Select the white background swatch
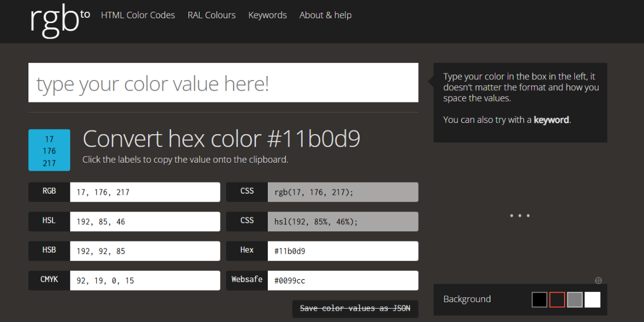This screenshot has height=322, width=644. point(592,299)
